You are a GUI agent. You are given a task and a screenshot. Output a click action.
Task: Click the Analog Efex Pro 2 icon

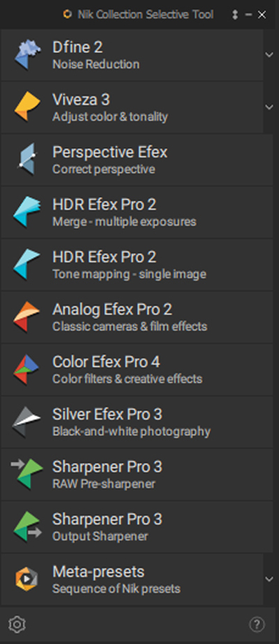(27, 317)
